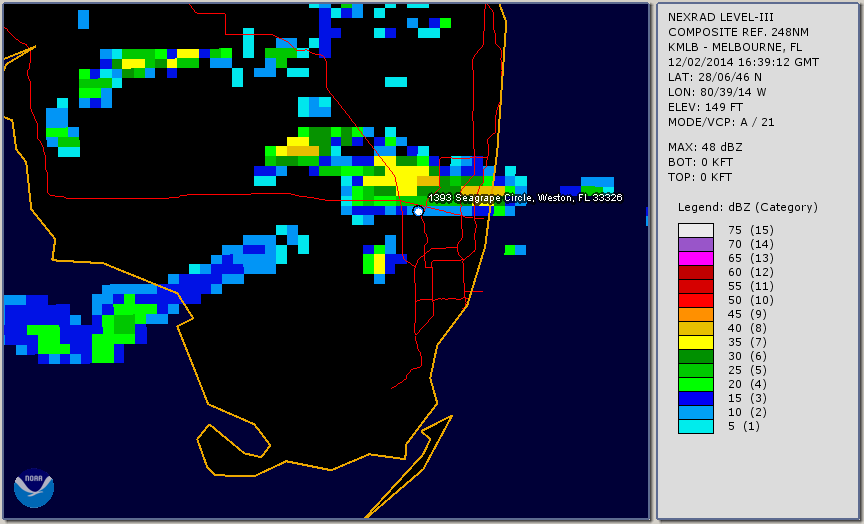Click the BOT: 0 KFT value
The width and height of the screenshot is (864, 524).
click(700, 162)
